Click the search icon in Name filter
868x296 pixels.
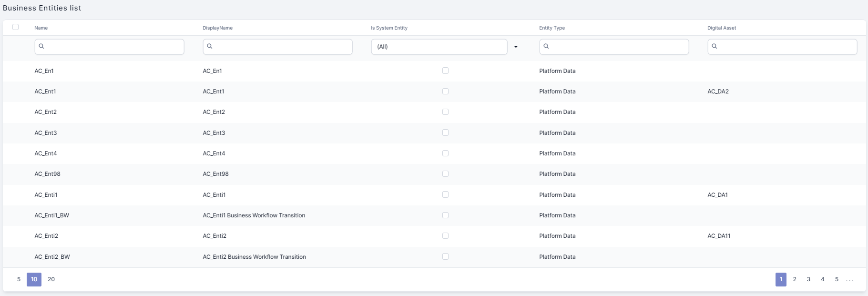[x=41, y=46]
